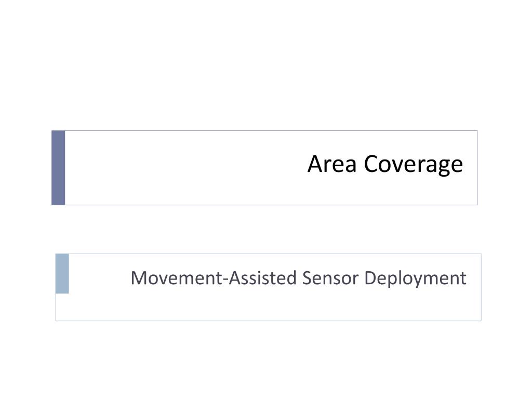The height and width of the screenshot is (399, 532).
Task: Click the letter 'A' starting 'Area'
Action: (315, 164)
